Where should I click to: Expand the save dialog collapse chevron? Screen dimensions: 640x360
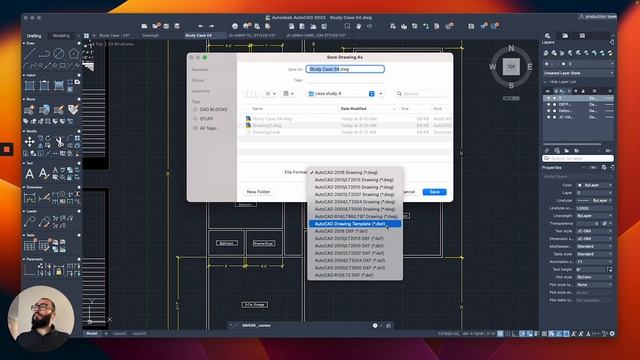click(x=380, y=93)
